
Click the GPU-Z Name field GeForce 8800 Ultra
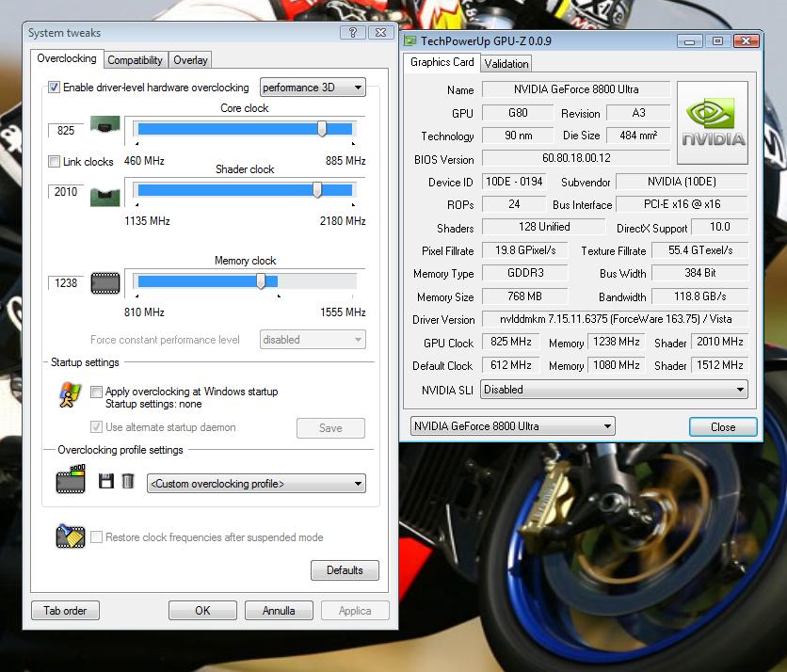576,89
